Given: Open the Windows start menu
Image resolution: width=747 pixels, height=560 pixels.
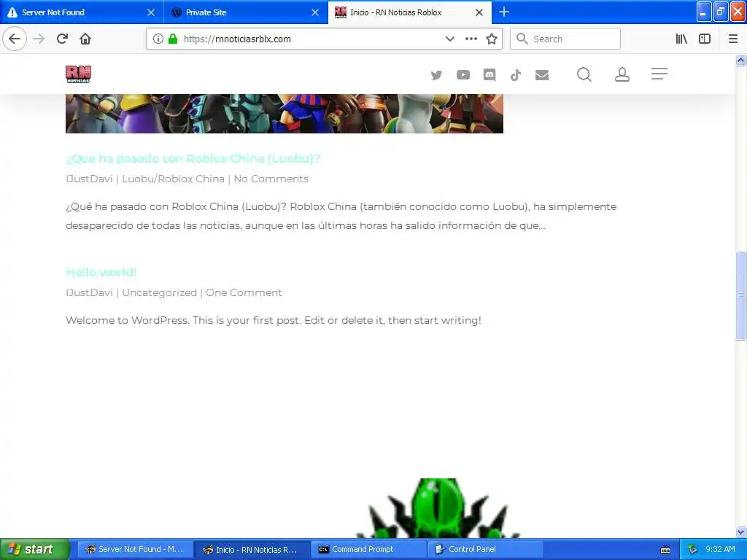Looking at the screenshot, I should click(34, 549).
